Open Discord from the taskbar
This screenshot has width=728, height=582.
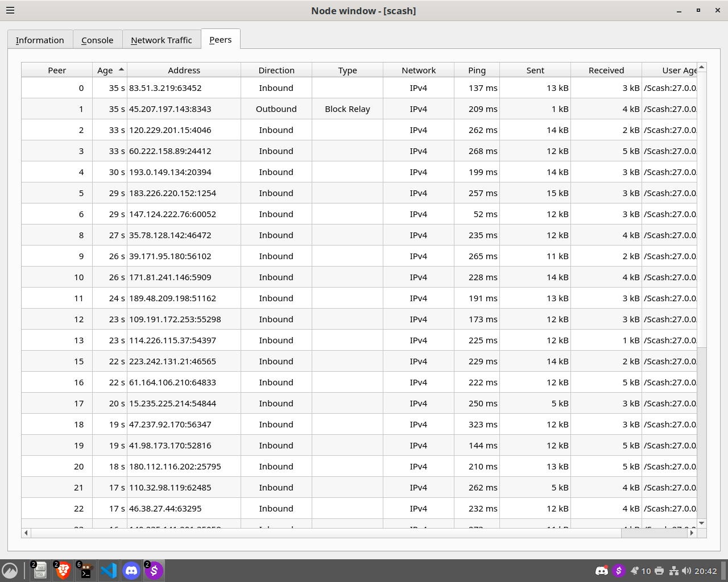(x=131, y=571)
